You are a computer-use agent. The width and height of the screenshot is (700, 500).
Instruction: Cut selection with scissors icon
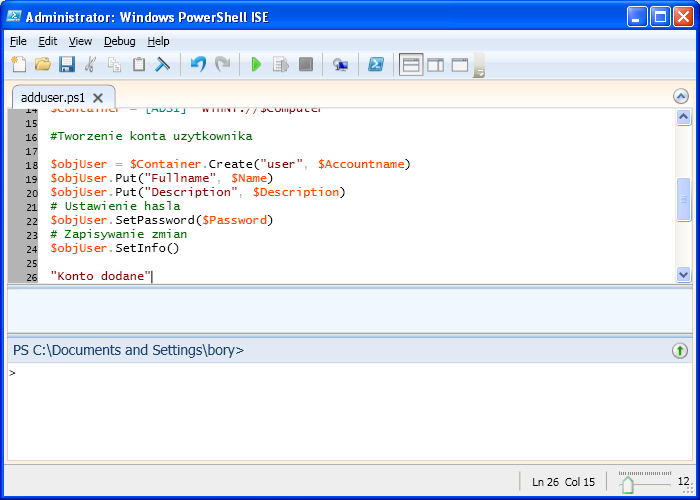point(91,64)
